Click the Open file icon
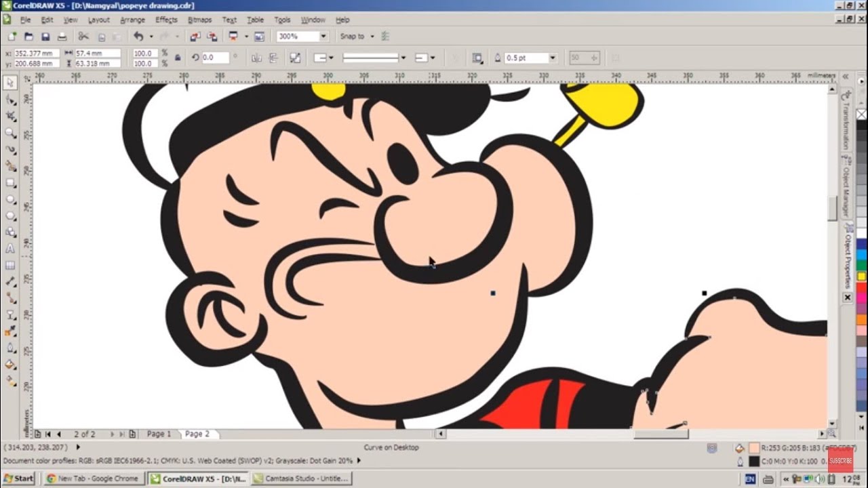868x488 pixels. click(x=28, y=37)
